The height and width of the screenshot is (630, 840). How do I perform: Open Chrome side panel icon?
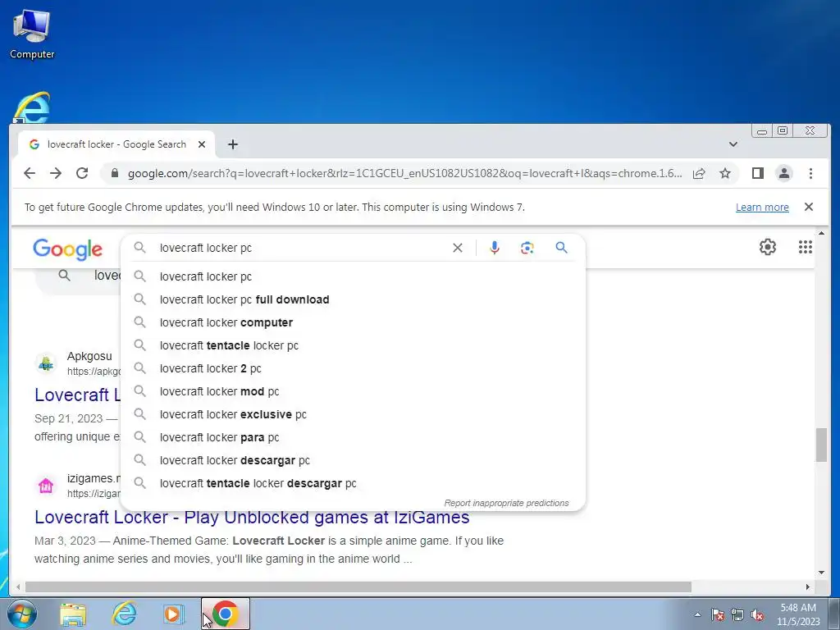point(757,173)
